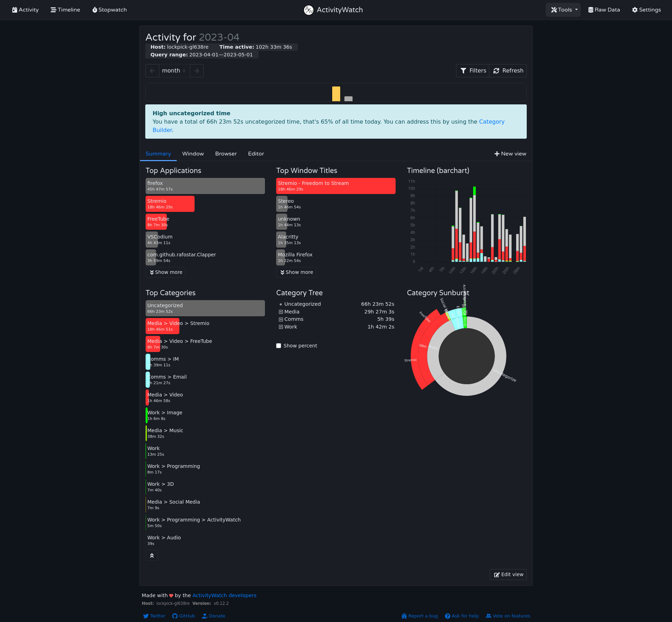The image size is (672, 622).
Task: Select the Work > 3D category
Action: pyautogui.click(x=160, y=487)
